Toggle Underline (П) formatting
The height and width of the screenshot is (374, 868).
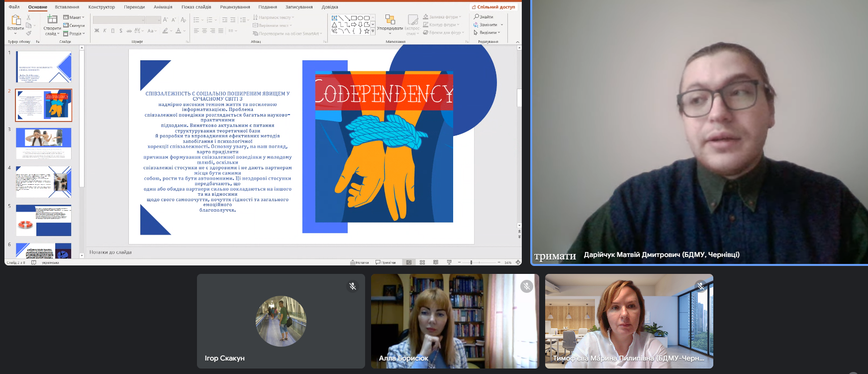click(113, 31)
